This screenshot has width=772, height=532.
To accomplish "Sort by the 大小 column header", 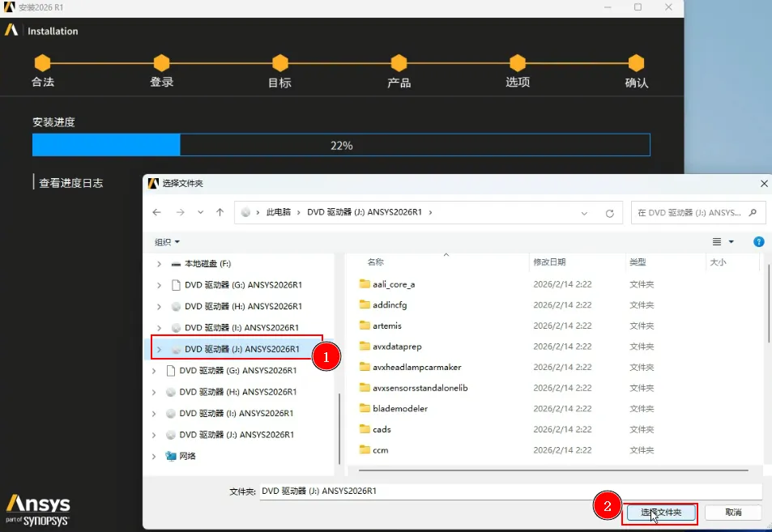I will [718, 262].
